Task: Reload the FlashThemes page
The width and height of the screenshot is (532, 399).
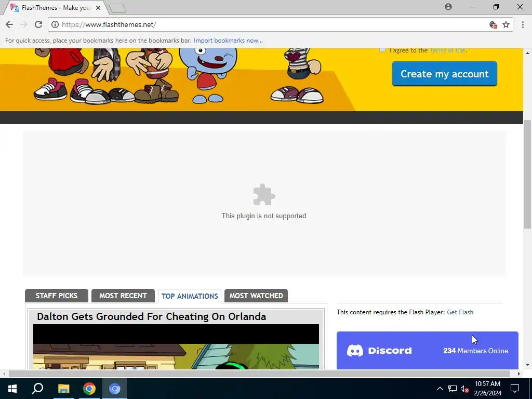Action: (38, 24)
